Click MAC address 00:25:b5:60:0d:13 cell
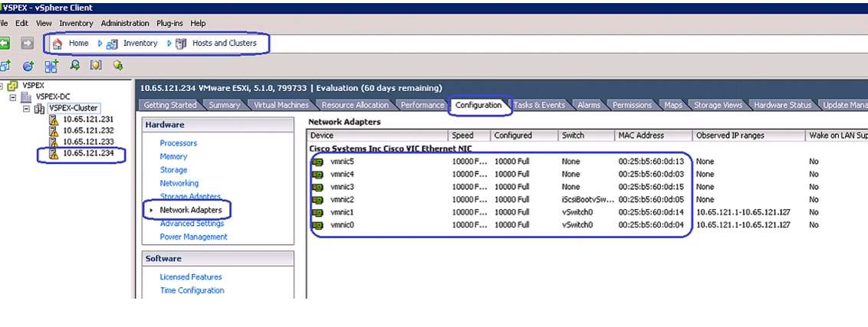Image resolution: width=868 pixels, height=327 pixels. click(x=651, y=162)
